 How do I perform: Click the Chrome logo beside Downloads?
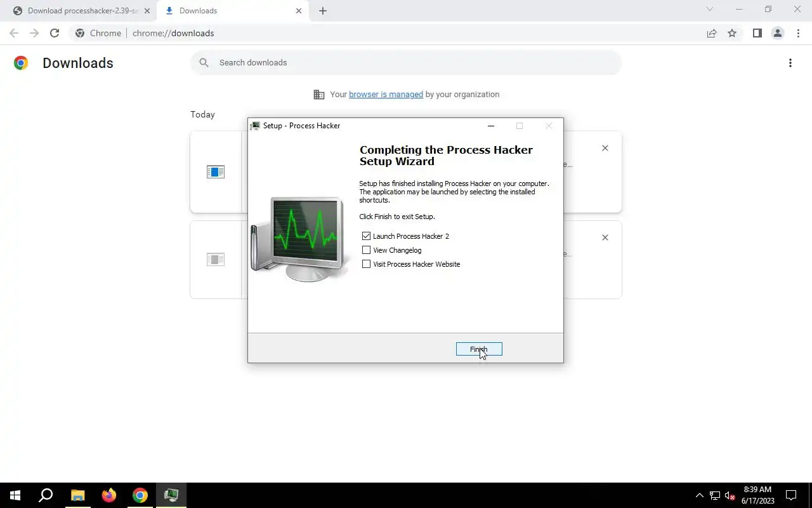click(x=21, y=63)
